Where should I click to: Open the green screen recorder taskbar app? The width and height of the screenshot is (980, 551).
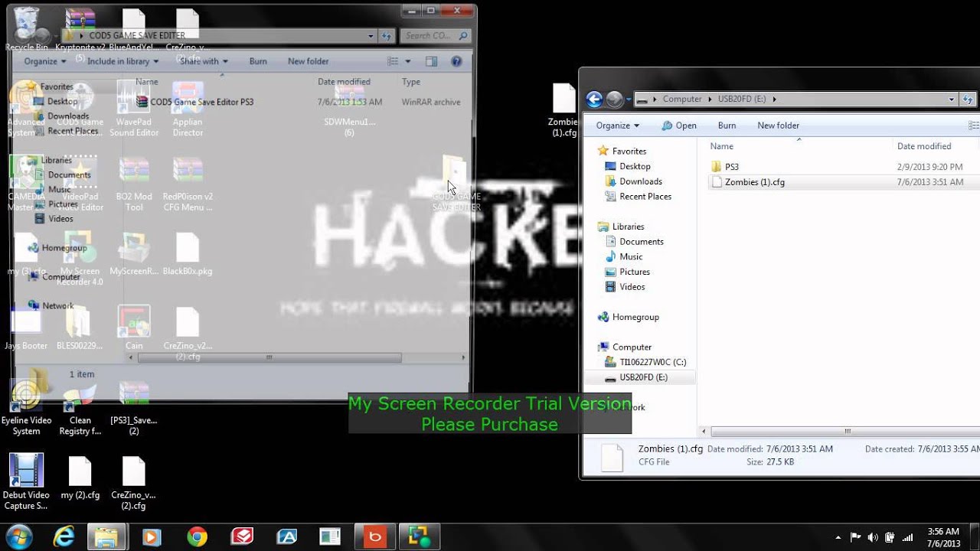pos(420,537)
